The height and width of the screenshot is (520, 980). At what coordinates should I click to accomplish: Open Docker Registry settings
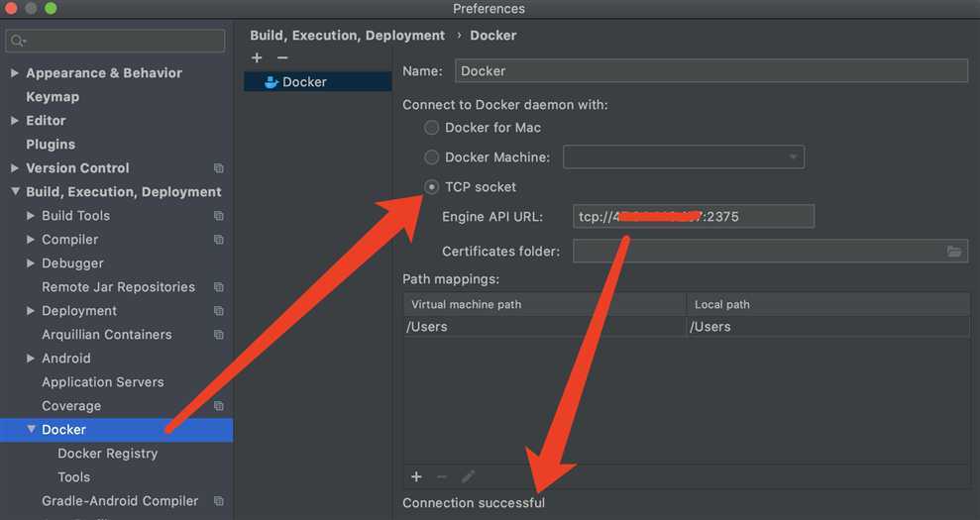107,453
